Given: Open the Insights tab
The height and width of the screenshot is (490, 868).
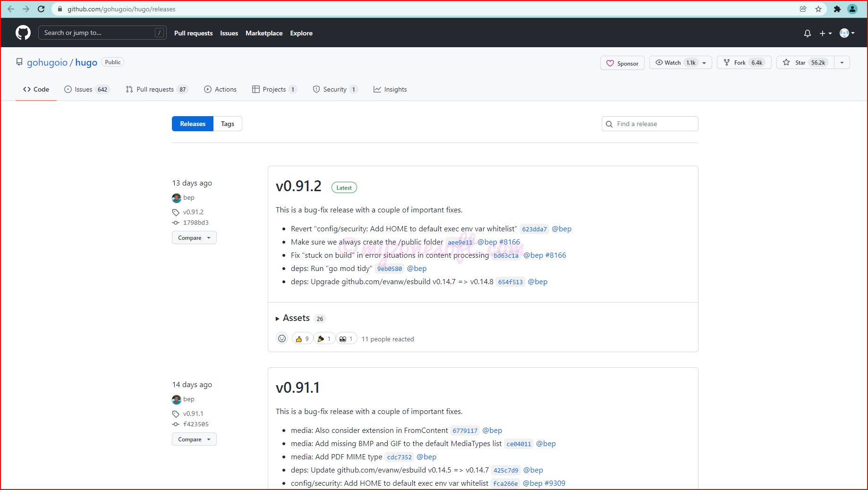Looking at the screenshot, I should click(390, 89).
